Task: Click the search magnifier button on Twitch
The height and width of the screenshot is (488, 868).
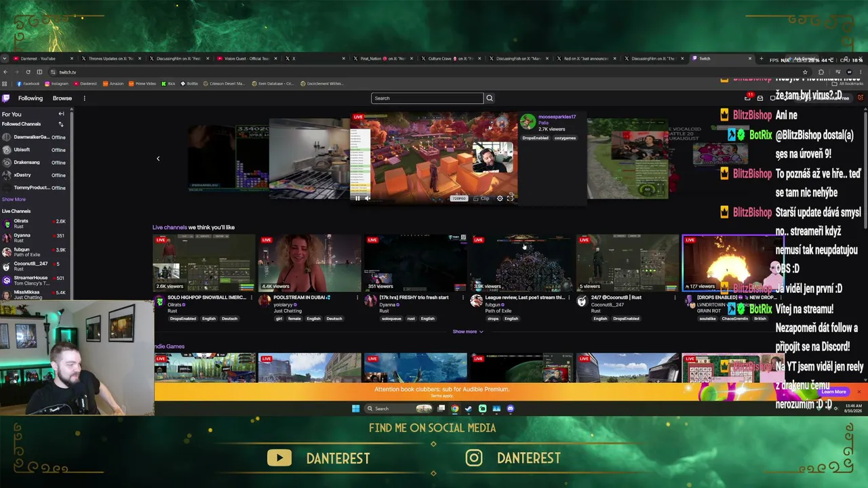Action: pos(490,98)
